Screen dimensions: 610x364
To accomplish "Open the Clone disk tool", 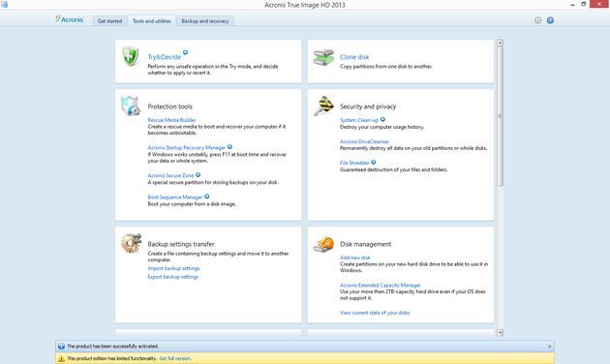I will click(x=354, y=57).
